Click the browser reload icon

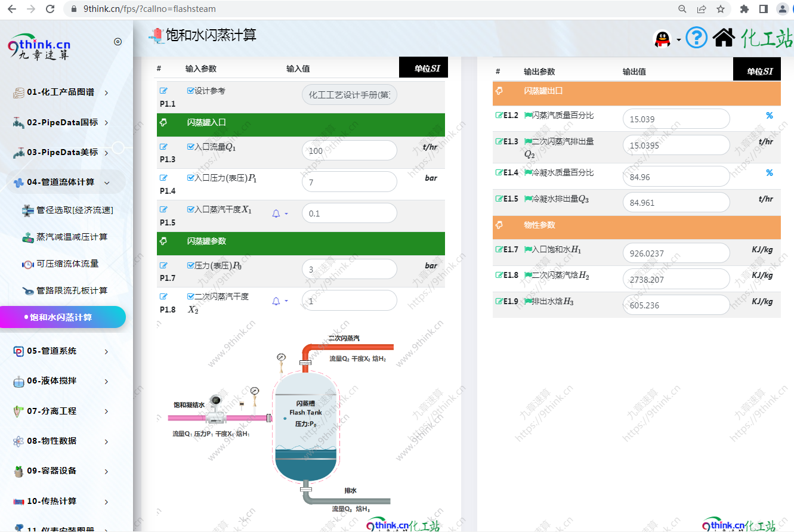tap(50, 9)
